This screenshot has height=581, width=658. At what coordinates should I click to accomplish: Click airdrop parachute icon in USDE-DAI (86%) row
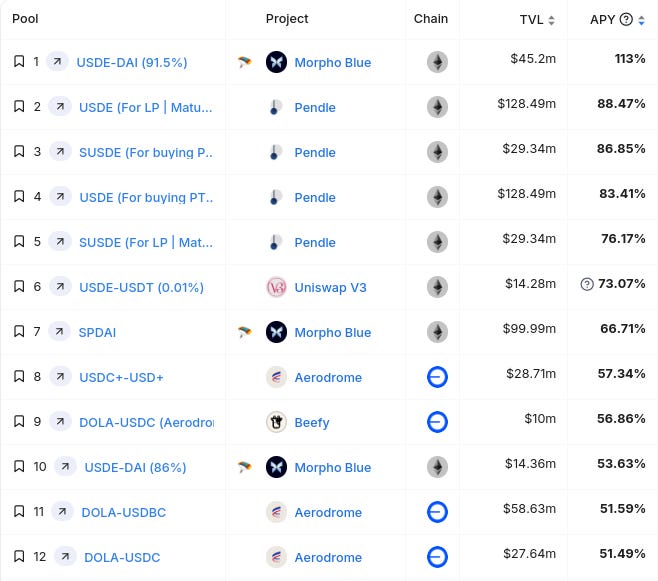click(x=244, y=467)
